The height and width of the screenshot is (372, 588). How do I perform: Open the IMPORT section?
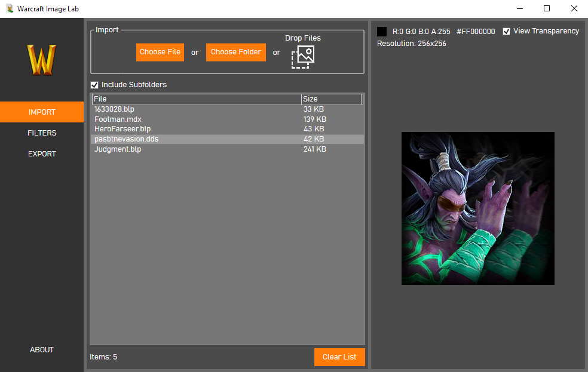[42, 112]
